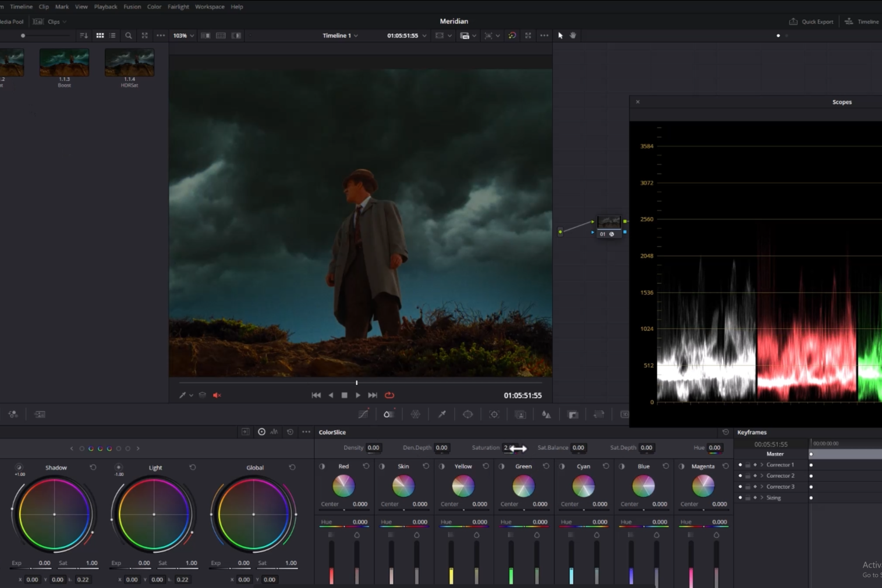Image resolution: width=882 pixels, height=588 pixels.
Task: Open the HDR wheels options menu
Action: click(306, 432)
